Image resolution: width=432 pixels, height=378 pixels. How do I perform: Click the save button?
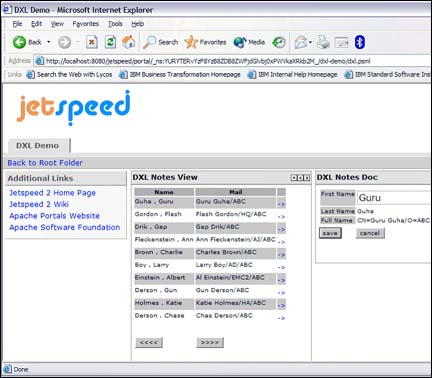[330, 233]
